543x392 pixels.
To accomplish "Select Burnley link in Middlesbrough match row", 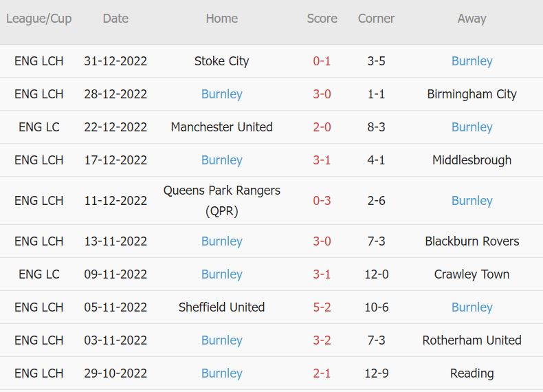I will click(221, 160).
